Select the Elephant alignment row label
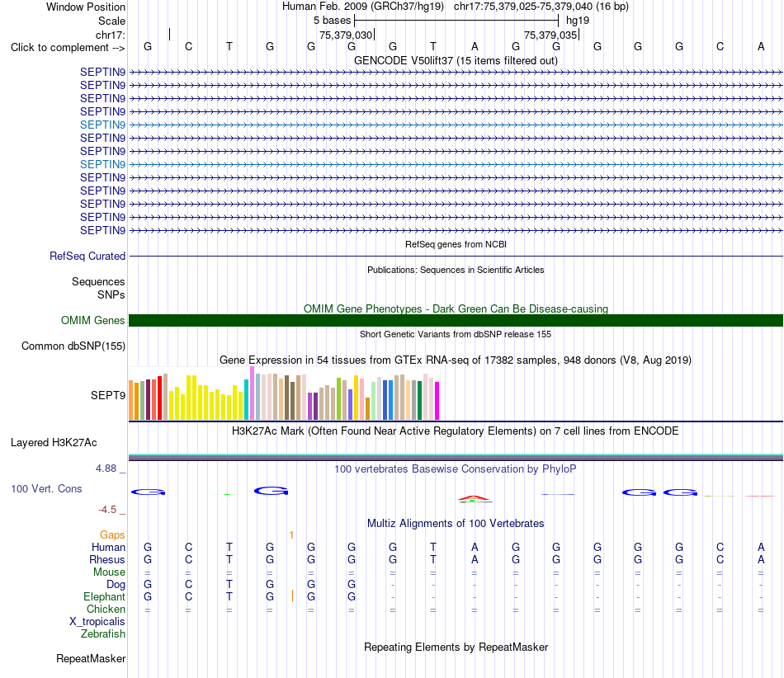 [104, 596]
